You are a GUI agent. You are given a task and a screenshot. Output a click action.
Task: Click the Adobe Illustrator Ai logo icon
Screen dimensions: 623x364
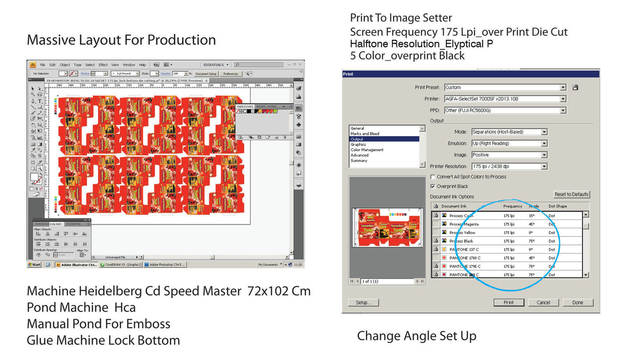pos(33,65)
